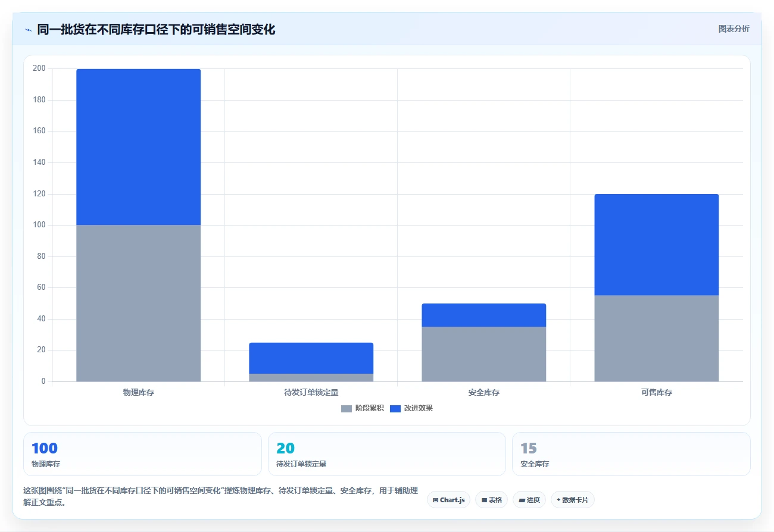Click the y-axis value 60
The image size is (774, 532).
pyautogui.click(x=41, y=287)
